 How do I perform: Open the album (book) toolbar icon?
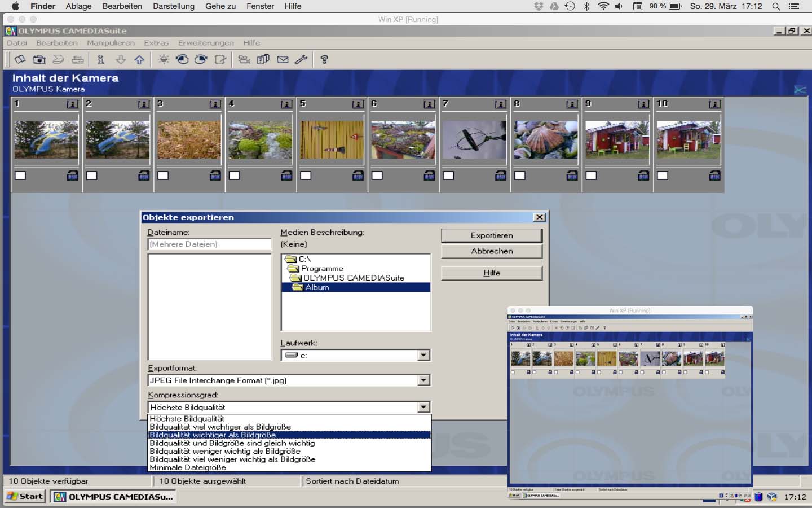tap(20, 59)
